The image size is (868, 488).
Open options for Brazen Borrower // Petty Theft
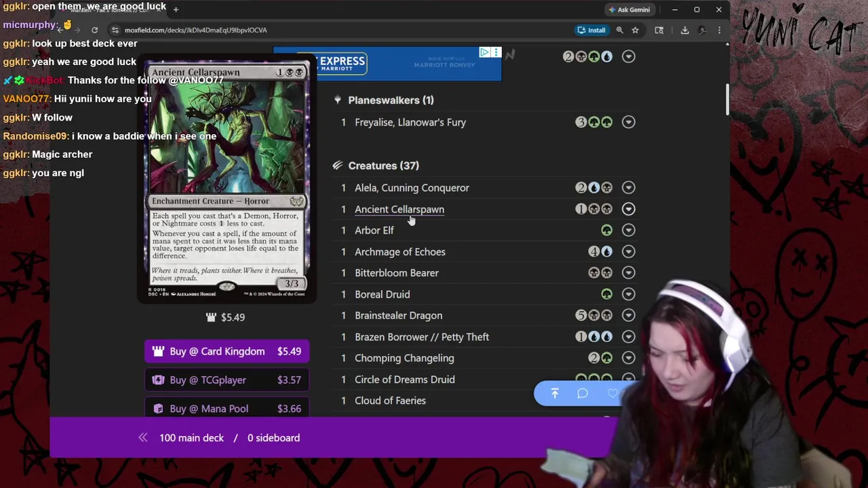tap(629, 337)
